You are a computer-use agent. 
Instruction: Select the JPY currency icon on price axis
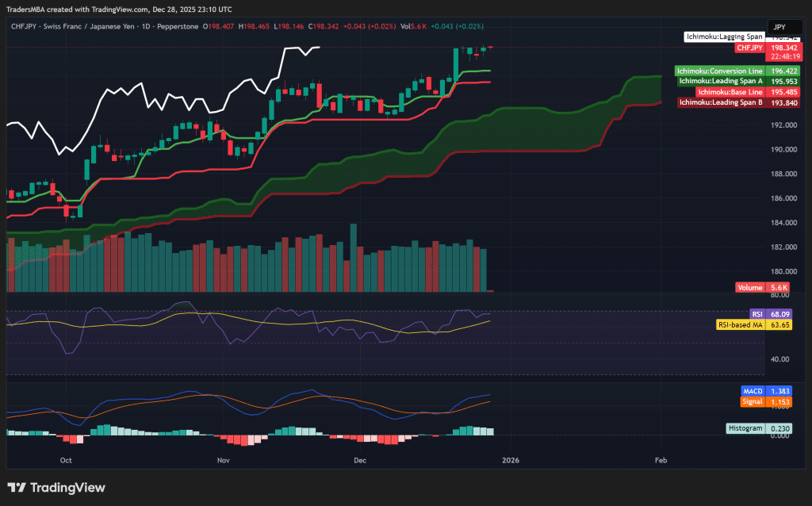tap(785, 26)
